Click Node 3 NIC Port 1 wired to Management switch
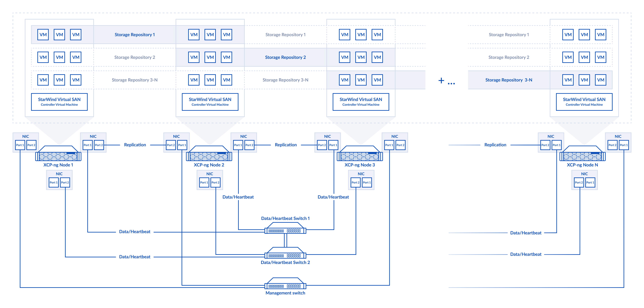The height and width of the screenshot is (308, 644). tap(389, 145)
